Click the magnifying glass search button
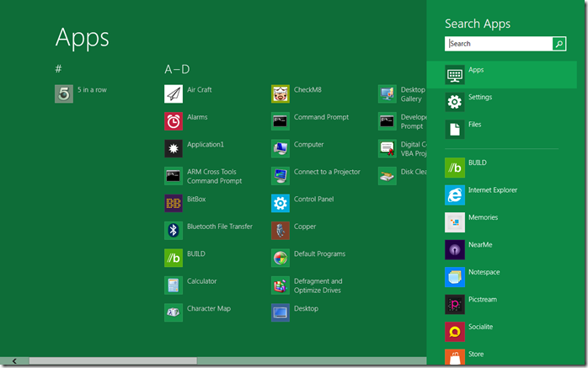Screen dimensions: 588x368 tap(559, 44)
